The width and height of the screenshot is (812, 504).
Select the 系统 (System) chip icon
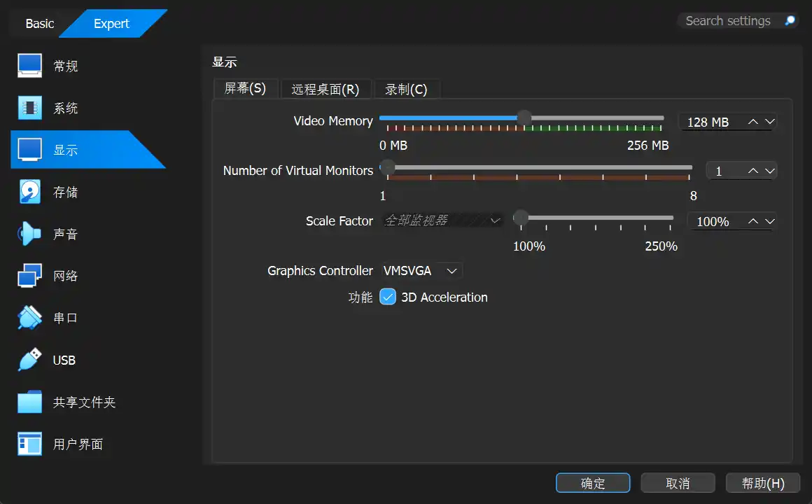point(30,108)
